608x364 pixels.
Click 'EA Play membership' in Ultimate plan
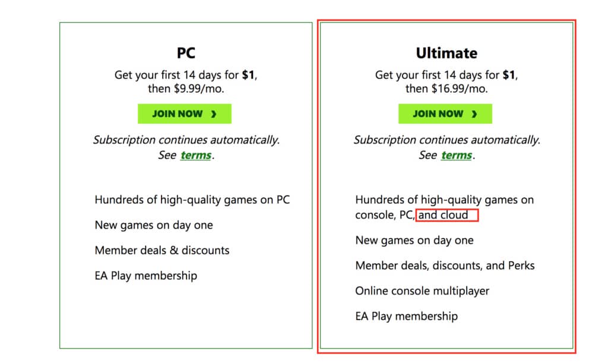406,316
